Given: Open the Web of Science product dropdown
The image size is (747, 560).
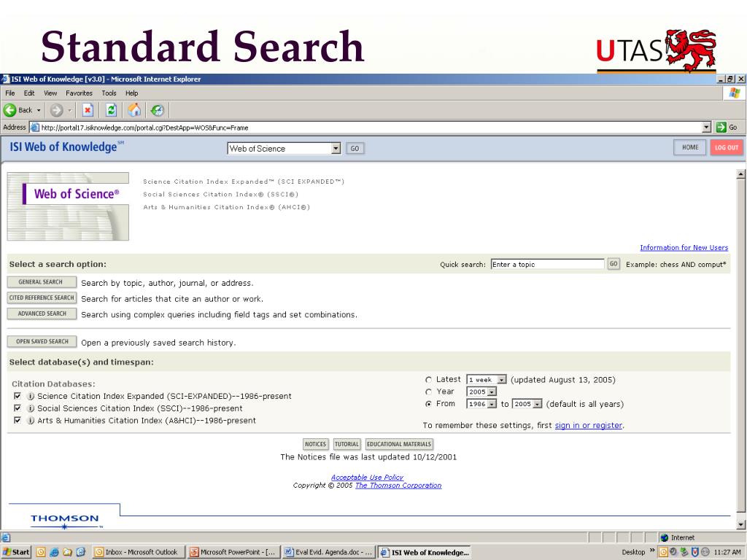Looking at the screenshot, I should (x=336, y=149).
